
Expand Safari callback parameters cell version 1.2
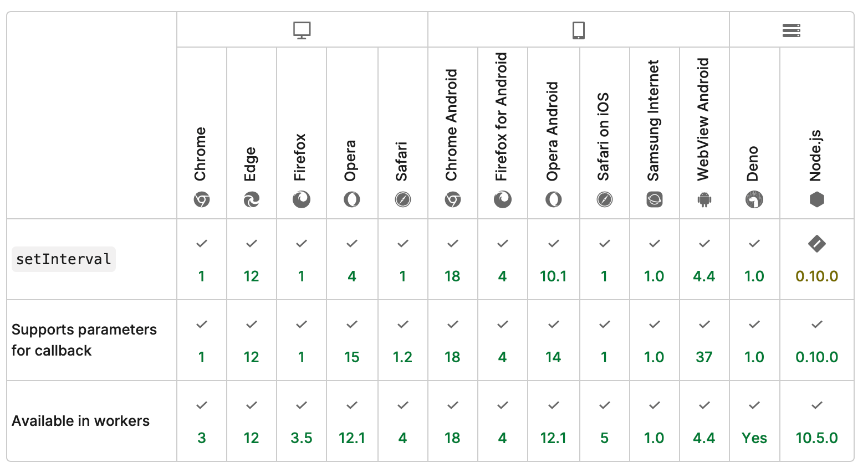(x=402, y=357)
